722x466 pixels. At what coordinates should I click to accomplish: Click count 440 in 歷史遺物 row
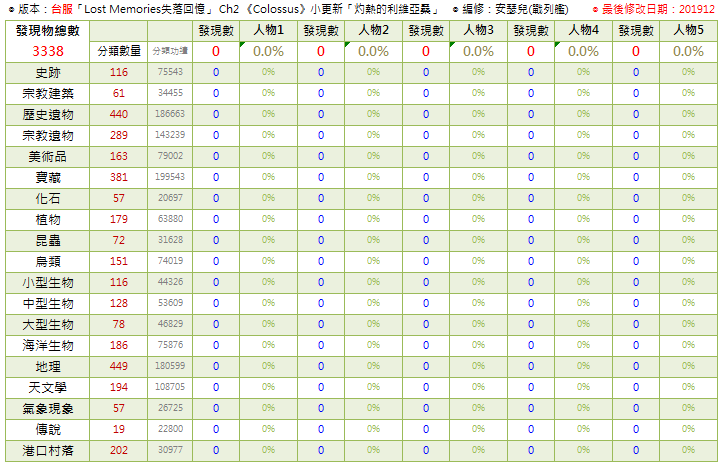[119, 114]
